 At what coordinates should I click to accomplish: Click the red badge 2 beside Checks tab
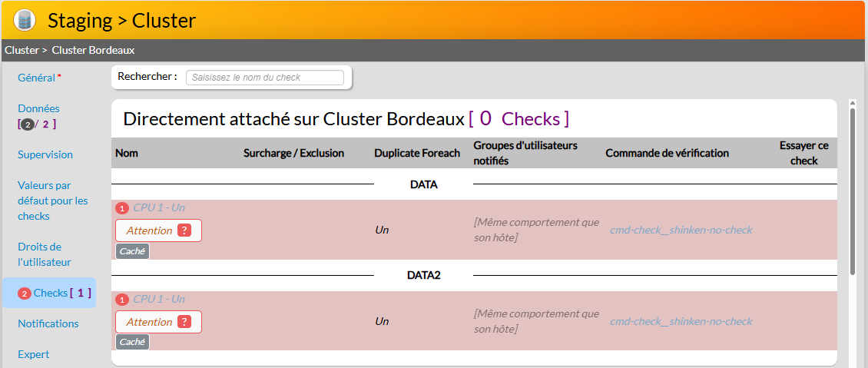click(24, 293)
